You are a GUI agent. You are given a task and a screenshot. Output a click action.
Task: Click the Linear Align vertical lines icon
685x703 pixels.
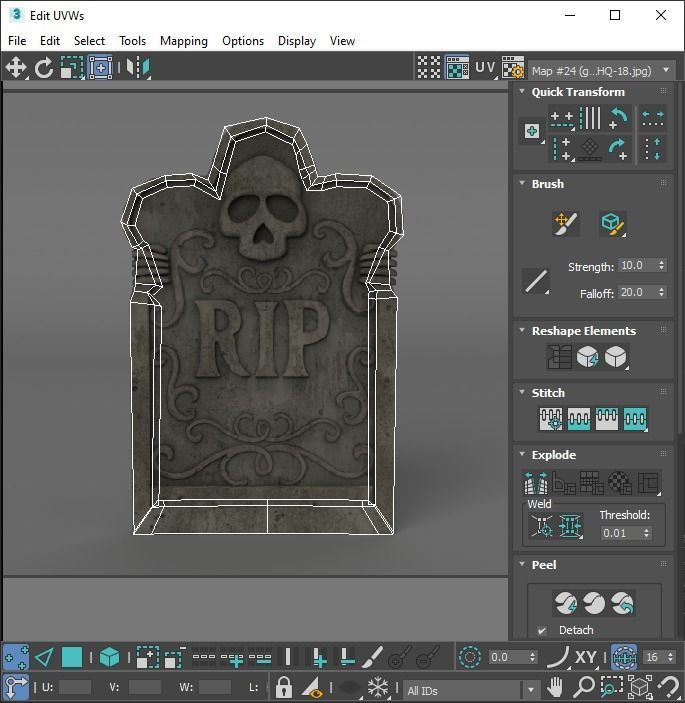(x=590, y=119)
